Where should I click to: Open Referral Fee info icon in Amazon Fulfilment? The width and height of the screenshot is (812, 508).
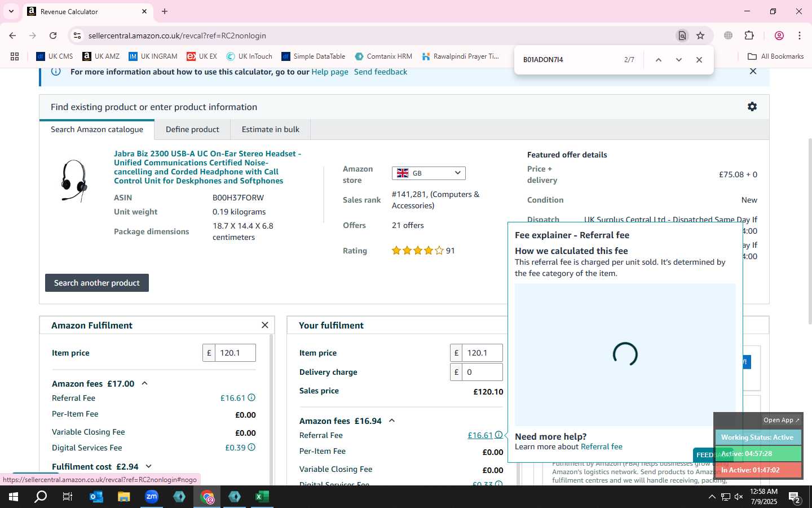[x=251, y=398]
